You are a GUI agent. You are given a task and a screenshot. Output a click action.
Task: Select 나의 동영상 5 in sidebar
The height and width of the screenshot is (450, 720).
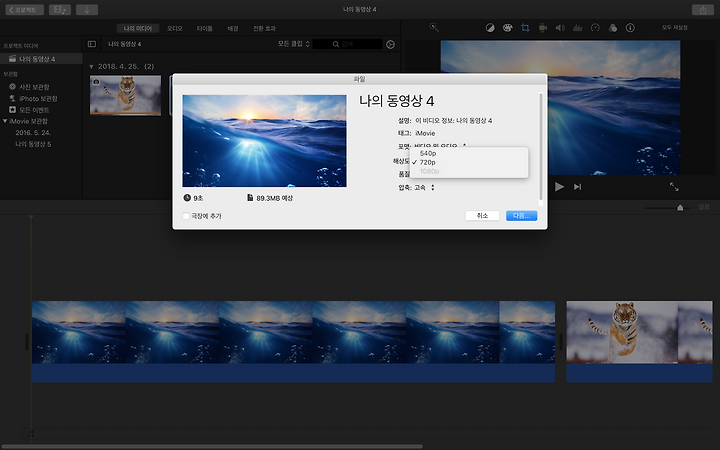33,144
